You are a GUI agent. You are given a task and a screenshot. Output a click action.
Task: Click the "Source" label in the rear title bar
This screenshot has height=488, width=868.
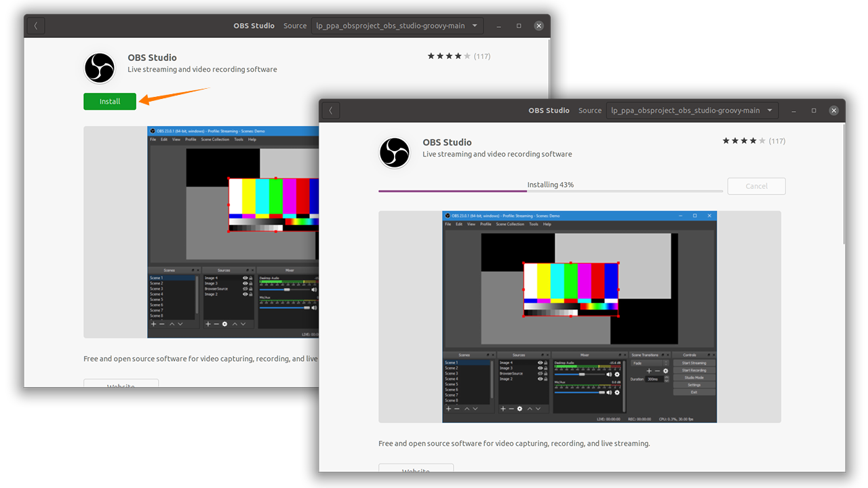295,26
